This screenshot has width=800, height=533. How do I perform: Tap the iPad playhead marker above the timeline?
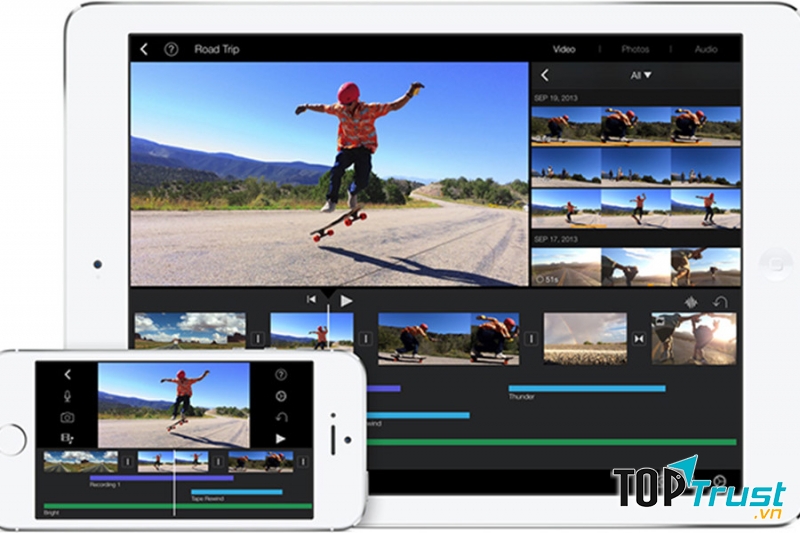[328, 294]
